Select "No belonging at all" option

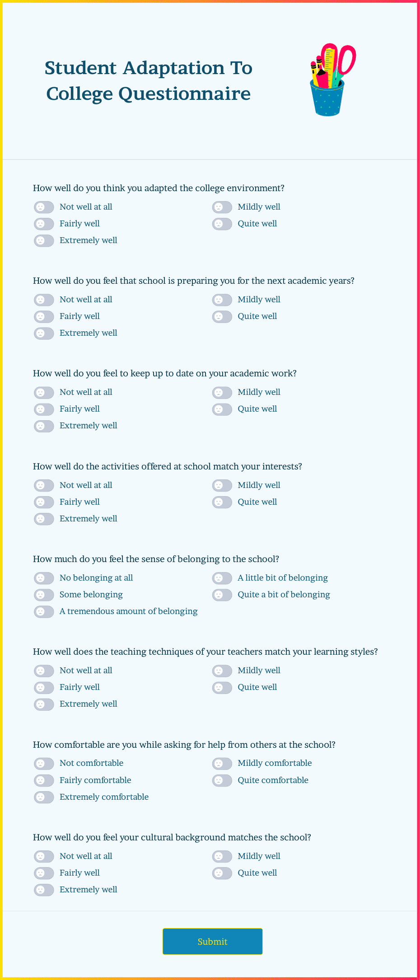click(44, 578)
